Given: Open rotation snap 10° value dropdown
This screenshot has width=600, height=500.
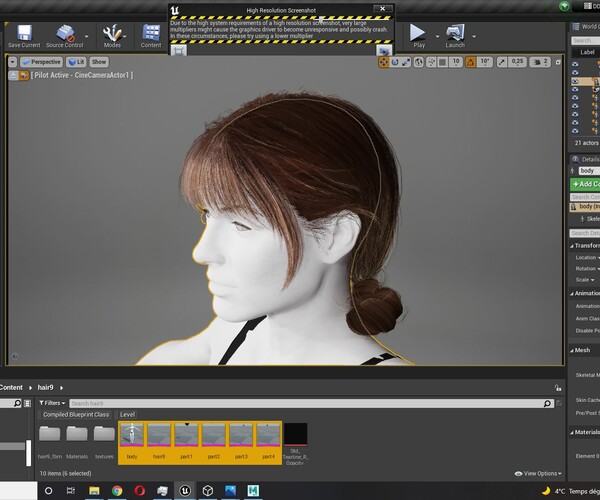Looking at the screenshot, I should [485, 62].
